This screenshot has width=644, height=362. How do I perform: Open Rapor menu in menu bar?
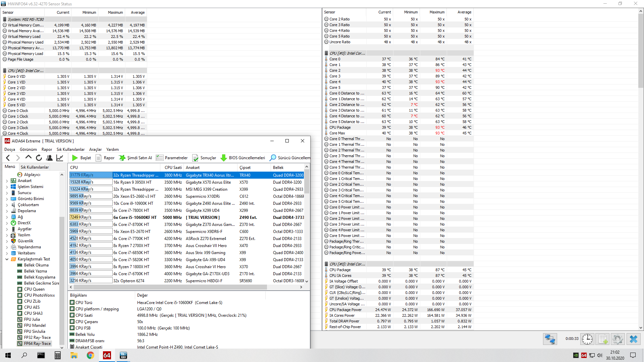[x=47, y=149]
